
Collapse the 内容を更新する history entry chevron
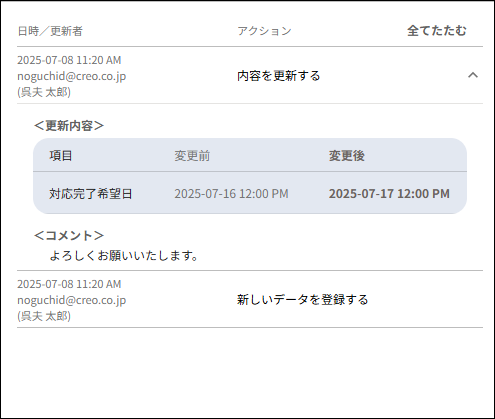click(473, 75)
